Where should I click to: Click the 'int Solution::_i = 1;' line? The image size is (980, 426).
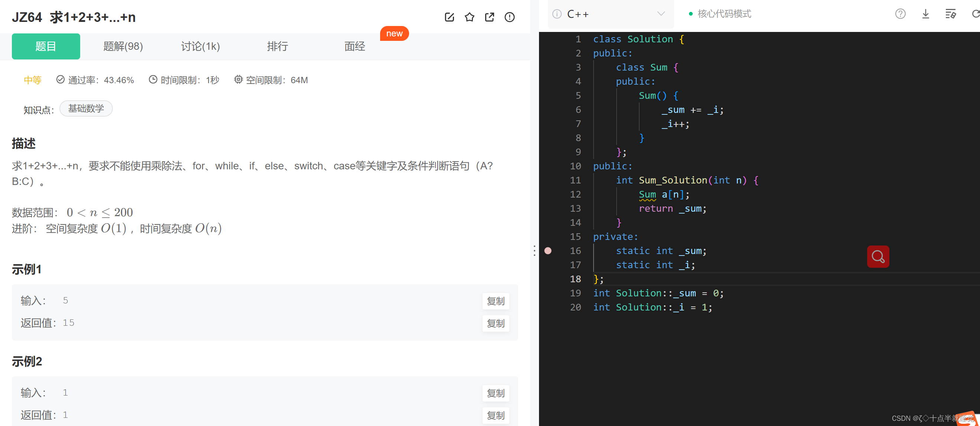(x=653, y=307)
